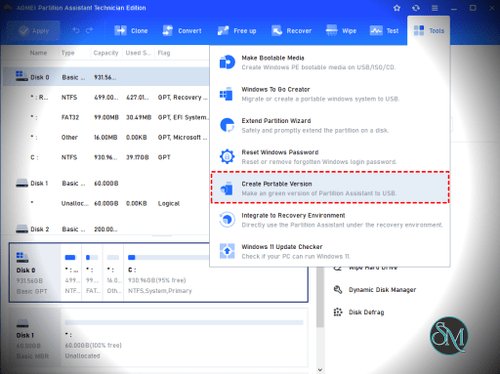The height and width of the screenshot is (374, 500).
Task: Open the Wipe toolbar item
Action: [x=341, y=31]
